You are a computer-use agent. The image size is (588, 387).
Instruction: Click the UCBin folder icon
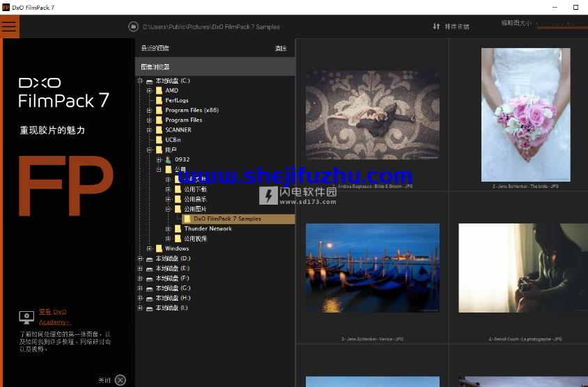[x=159, y=140]
